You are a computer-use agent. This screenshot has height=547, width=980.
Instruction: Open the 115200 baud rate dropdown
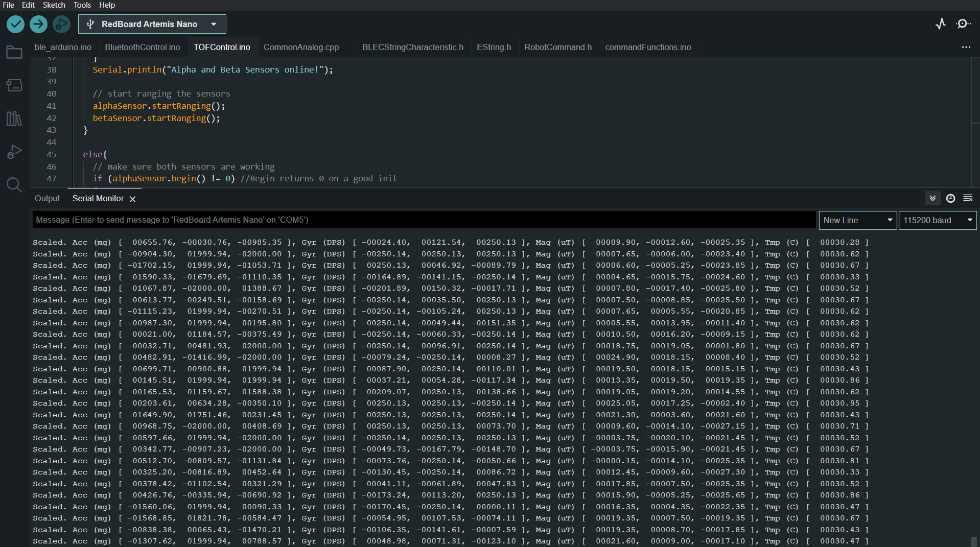coord(938,220)
